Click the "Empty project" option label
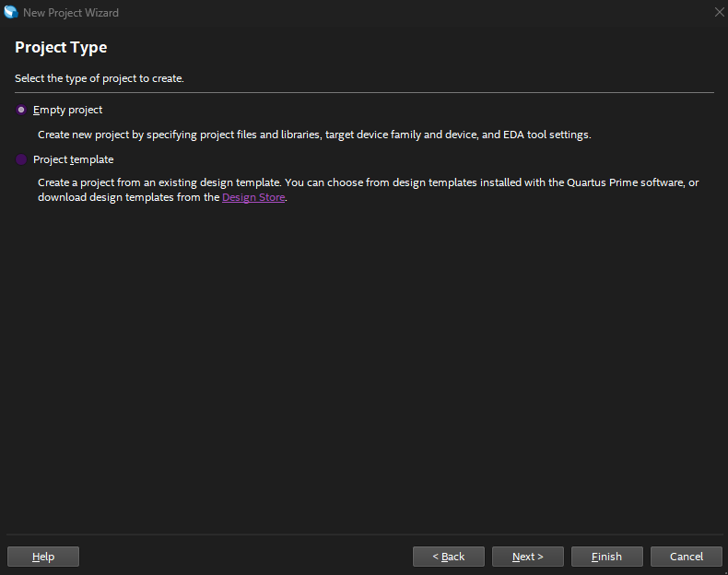728x575 pixels. pos(67,110)
